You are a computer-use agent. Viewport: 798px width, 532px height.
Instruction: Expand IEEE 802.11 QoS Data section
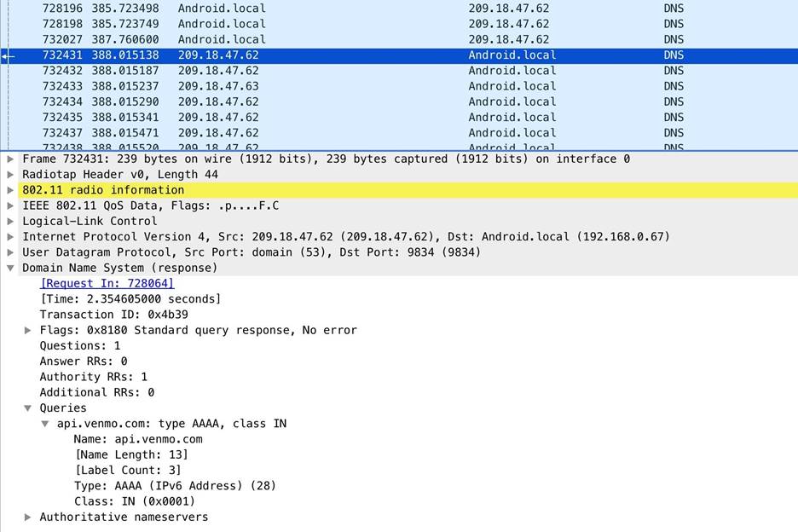point(10,205)
